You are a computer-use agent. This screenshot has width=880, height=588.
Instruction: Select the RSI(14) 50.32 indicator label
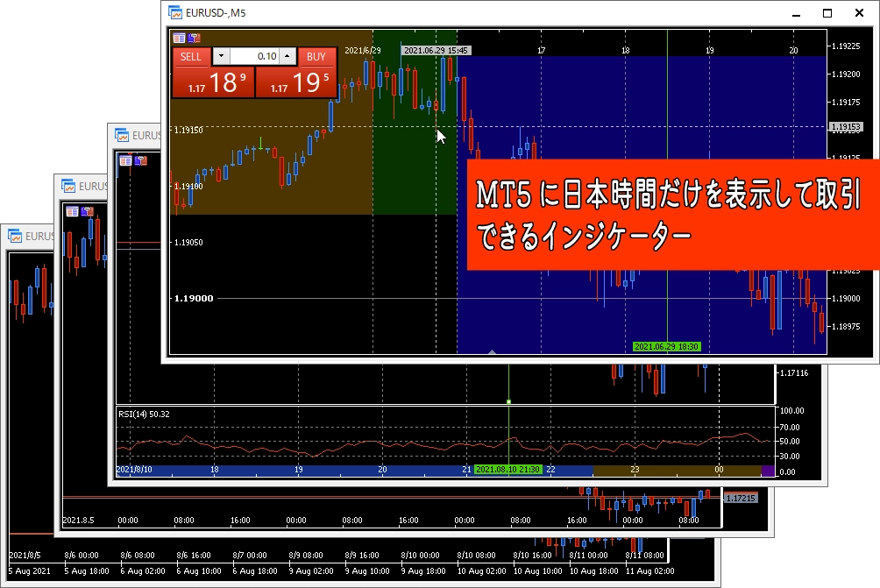(x=145, y=414)
